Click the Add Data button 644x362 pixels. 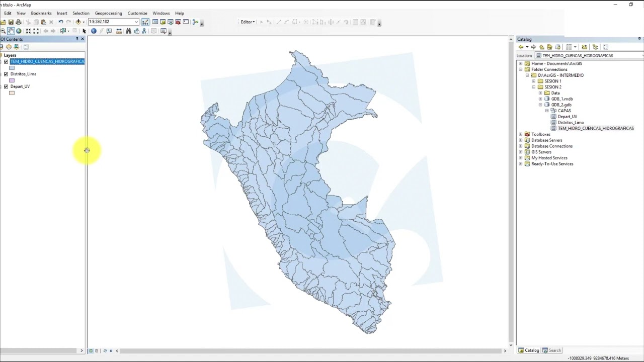[x=78, y=22]
